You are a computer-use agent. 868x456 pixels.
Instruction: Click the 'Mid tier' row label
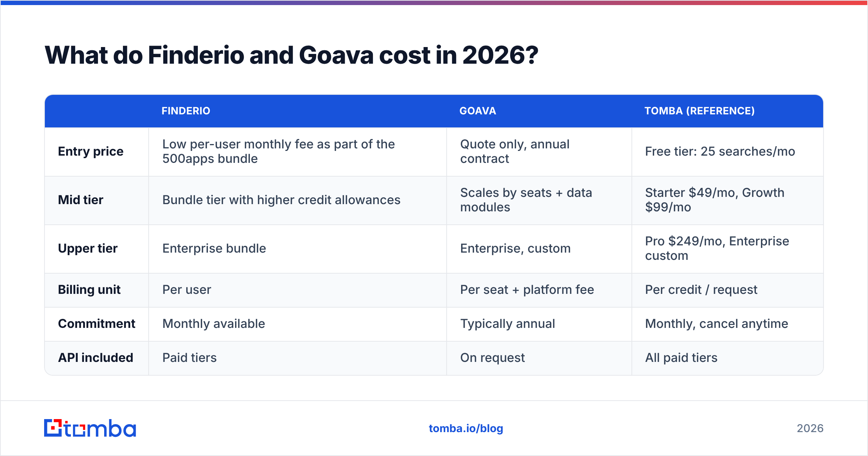click(81, 200)
